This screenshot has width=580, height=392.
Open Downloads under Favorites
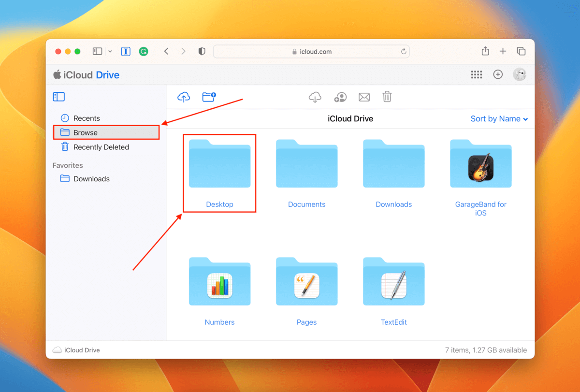[x=91, y=179]
